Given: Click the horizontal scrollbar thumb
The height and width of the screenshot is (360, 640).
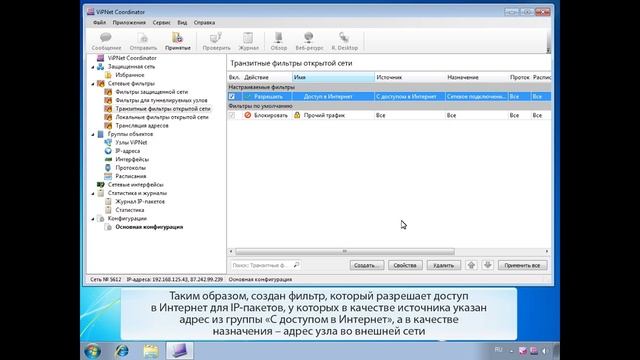Looking at the screenshot, I should [345, 251].
